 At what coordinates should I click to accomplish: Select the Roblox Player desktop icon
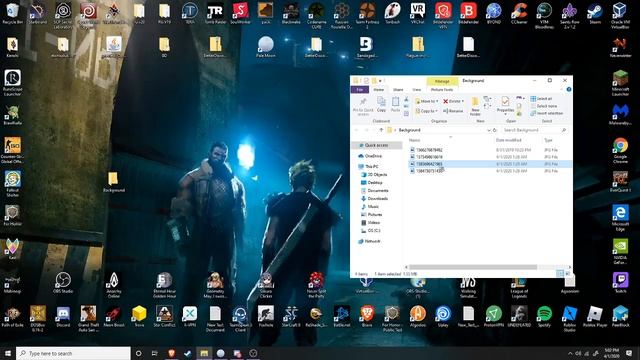(x=595, y=316)
